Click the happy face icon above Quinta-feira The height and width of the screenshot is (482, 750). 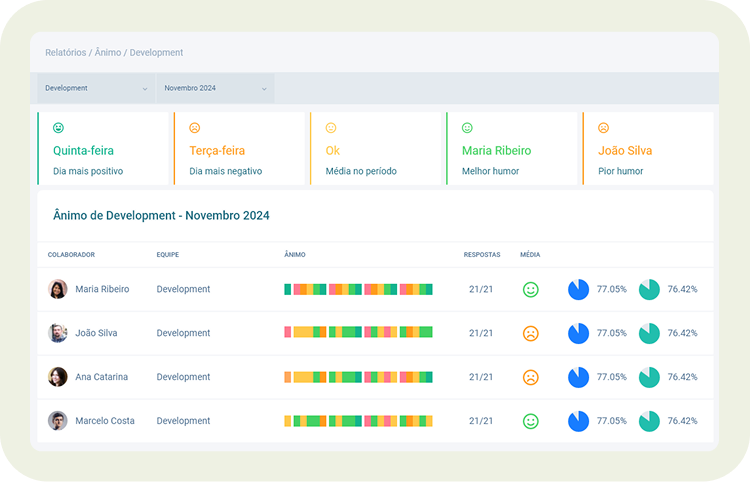(x=58, y=128)
